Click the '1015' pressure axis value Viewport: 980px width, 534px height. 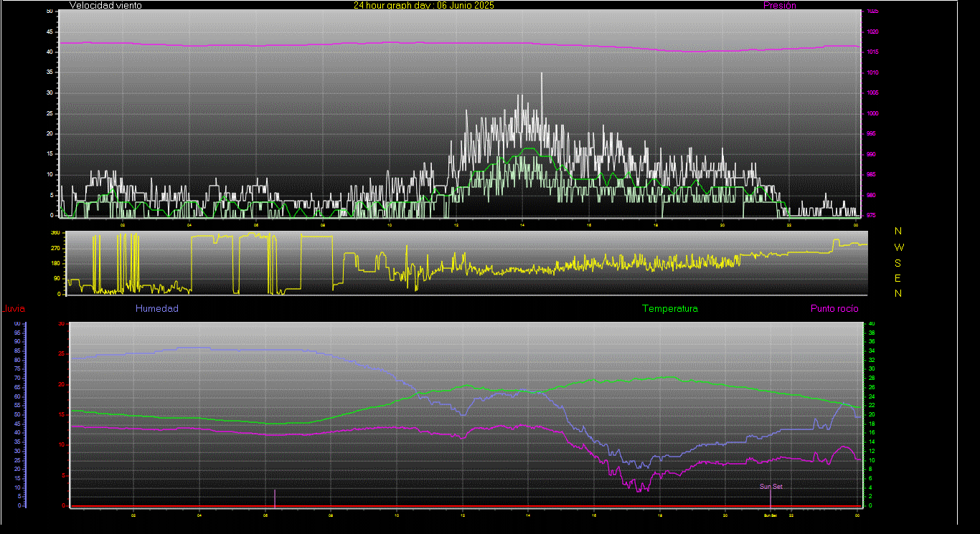(x=872, y=52)
